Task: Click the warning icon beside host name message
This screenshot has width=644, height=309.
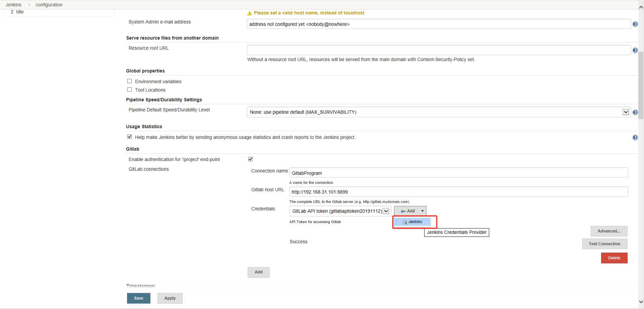Action: tap(250, 13)
